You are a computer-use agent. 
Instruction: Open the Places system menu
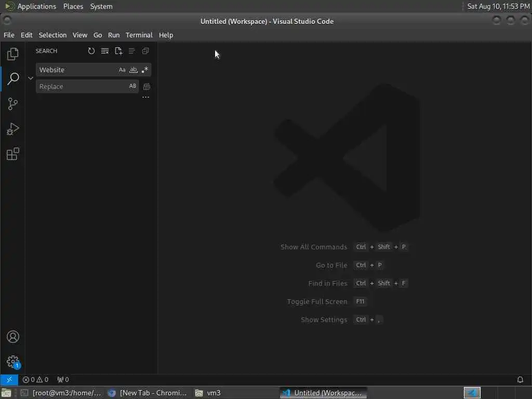click(73, 6)
